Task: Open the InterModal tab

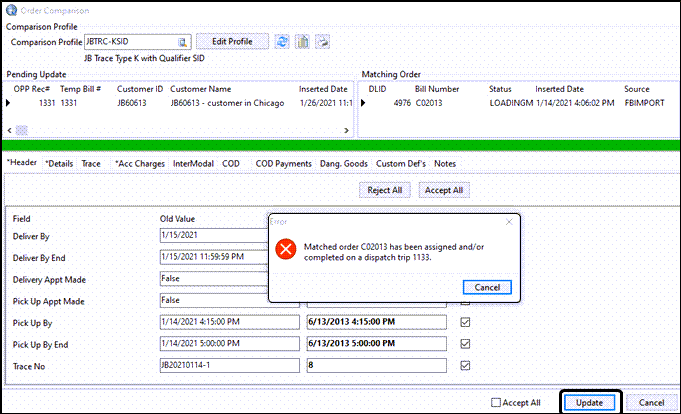Action: pyautogui.click(x=193, y=163)
